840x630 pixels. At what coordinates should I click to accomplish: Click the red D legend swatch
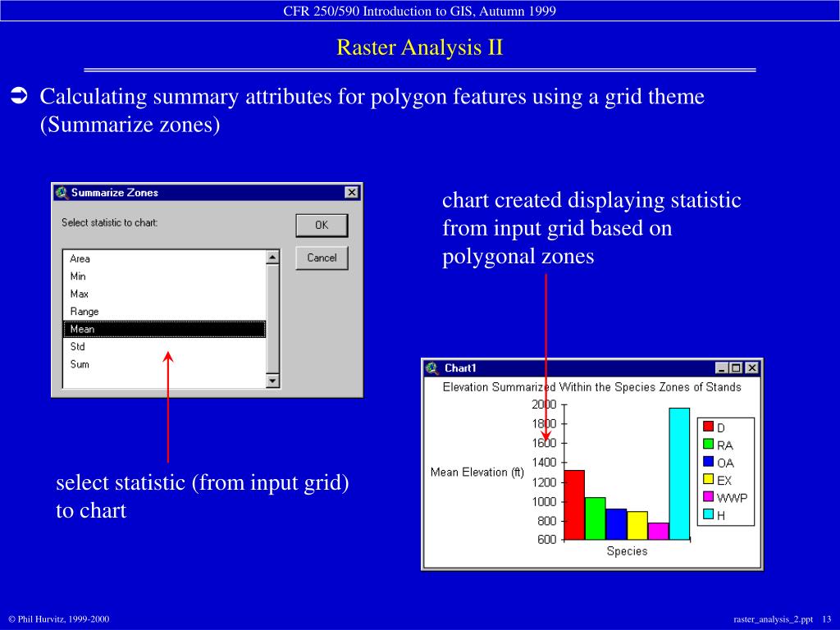(708, 427)
